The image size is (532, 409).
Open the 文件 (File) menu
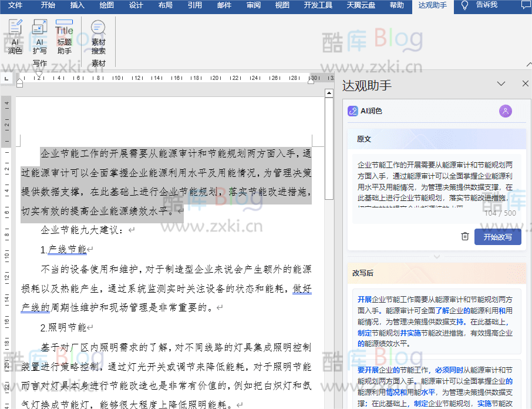pos(16,6)
